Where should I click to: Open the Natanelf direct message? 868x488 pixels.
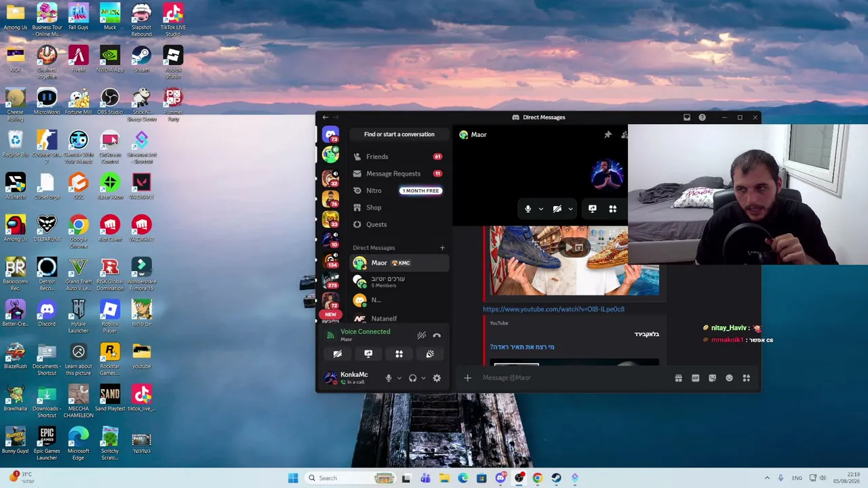tap(399, 318)
